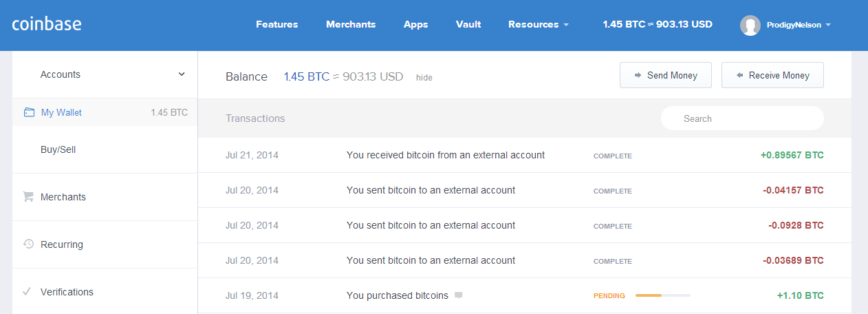The height and width of the screenshot is (314, 868).
Task: Open the Apps navigation item
Action: (415, 25)
